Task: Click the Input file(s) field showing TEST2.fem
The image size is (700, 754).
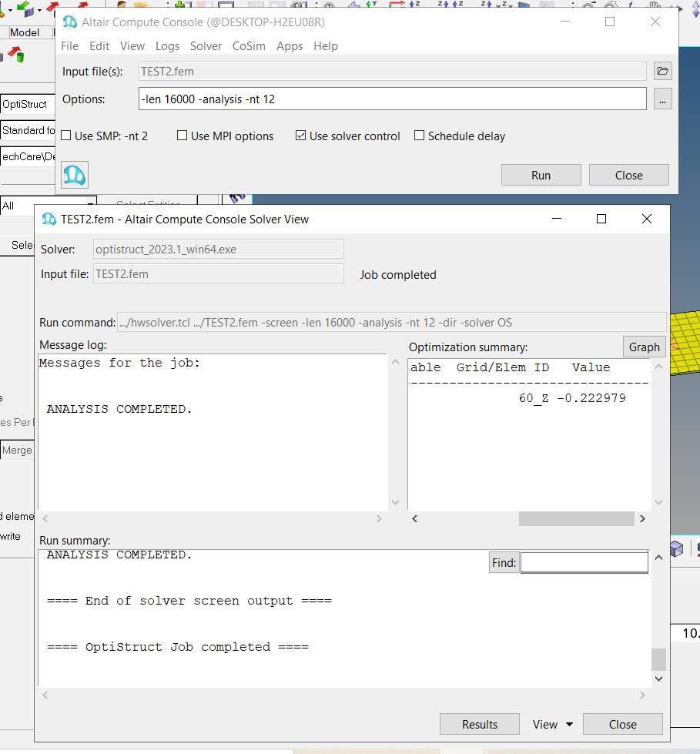Action: pos(392,71)
